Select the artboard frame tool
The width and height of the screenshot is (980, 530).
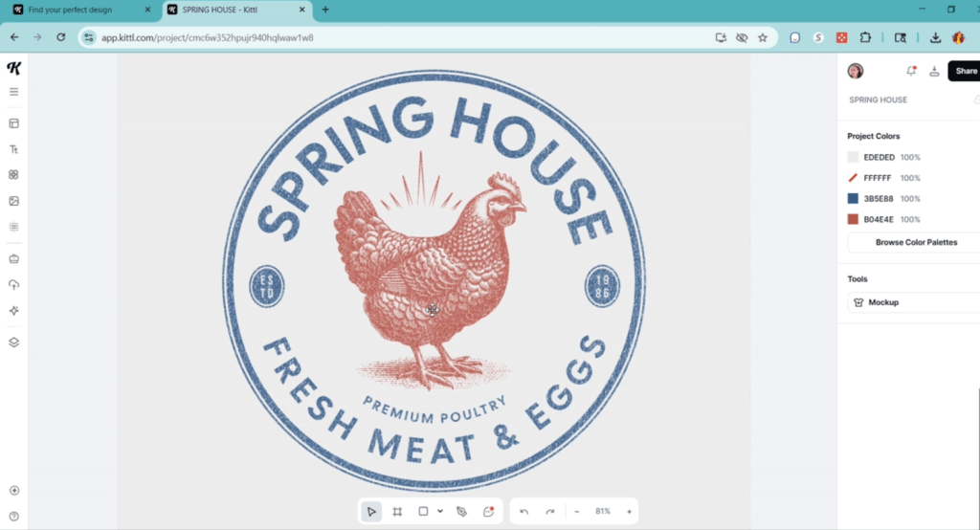click(397, 512)
